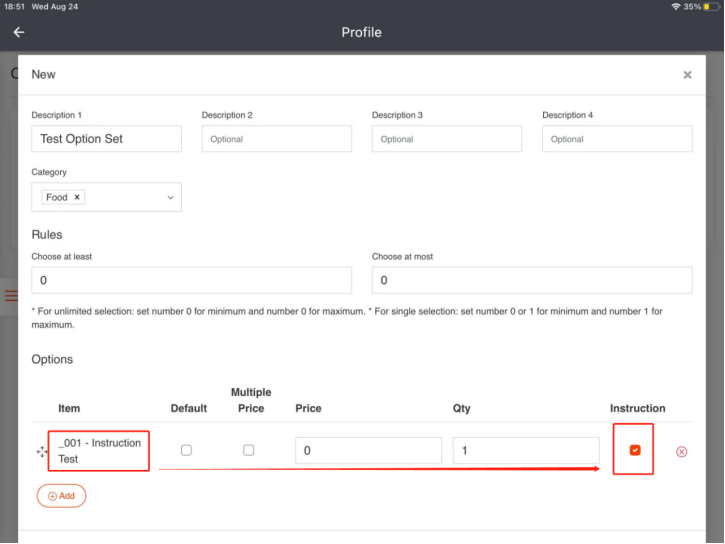
Task: Select the Choose at most field
Action: point(532,281)
